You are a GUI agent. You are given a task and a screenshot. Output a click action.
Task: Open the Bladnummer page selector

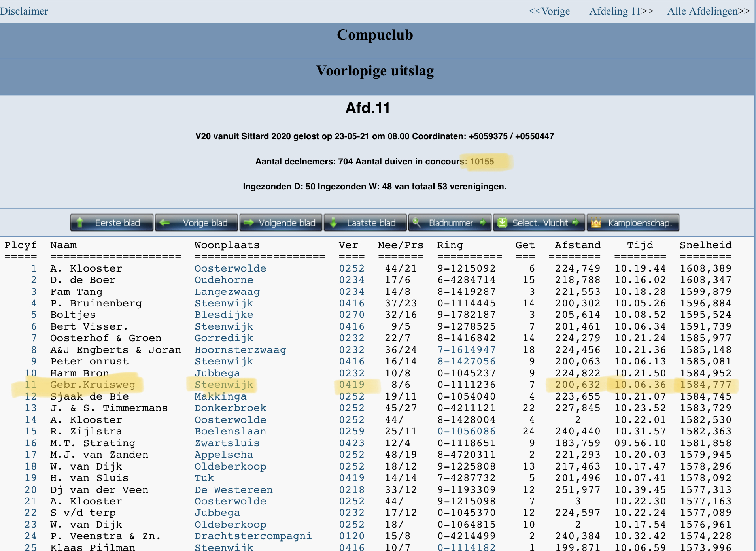pyautogui.click(x=450, y=223)
